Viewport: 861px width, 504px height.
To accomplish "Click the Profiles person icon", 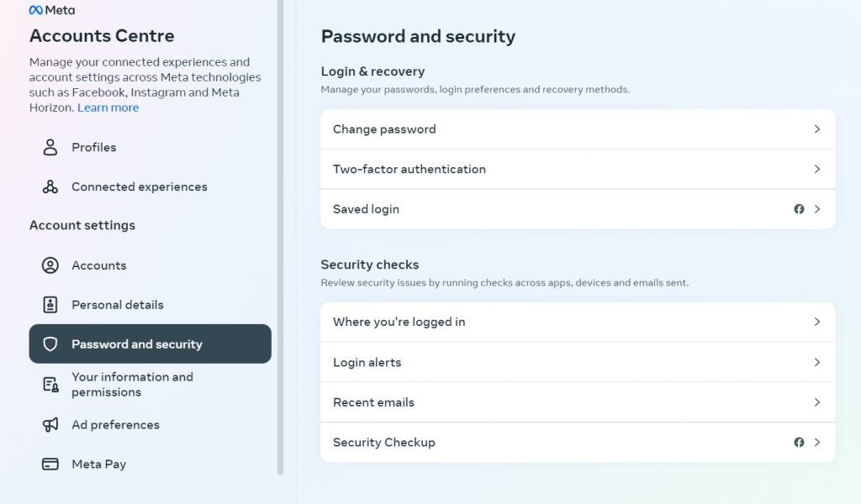I will coord(50,147).
